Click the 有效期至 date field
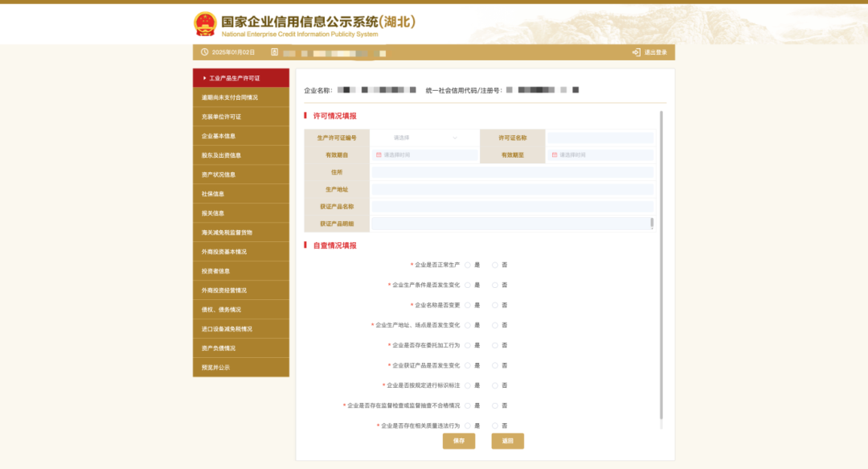 [600, 155]
